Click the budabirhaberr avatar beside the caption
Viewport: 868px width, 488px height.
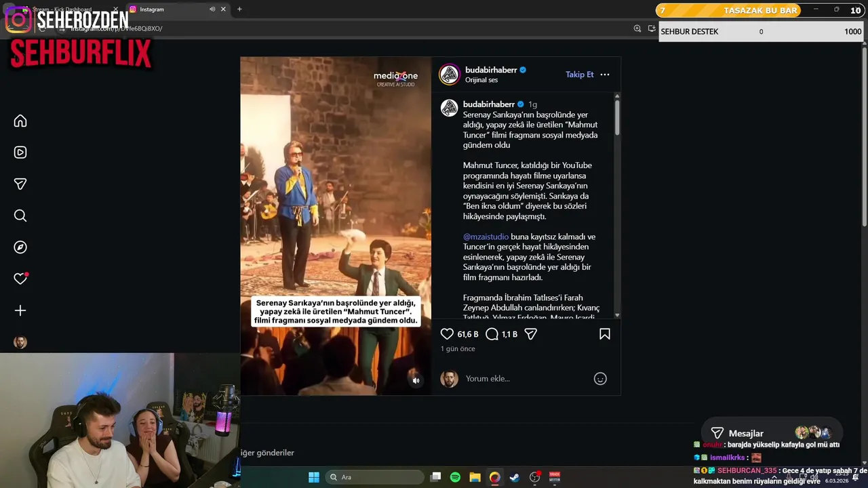450,108
